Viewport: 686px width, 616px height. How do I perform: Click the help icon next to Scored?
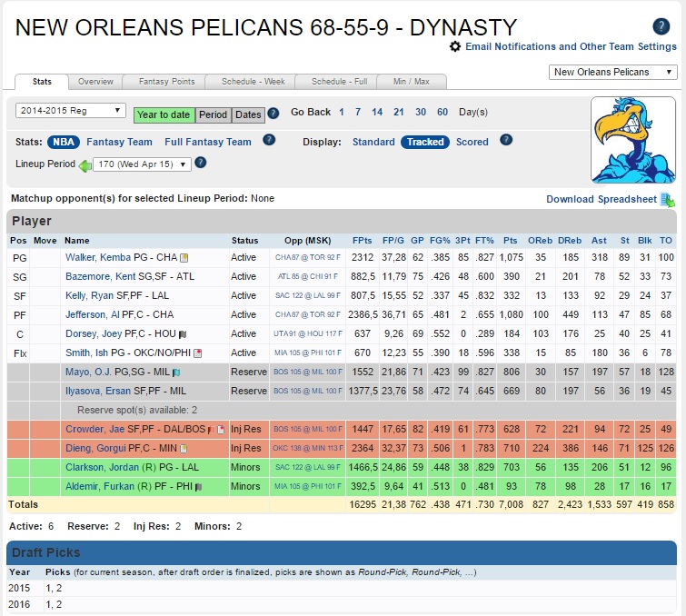coord(506,140)
